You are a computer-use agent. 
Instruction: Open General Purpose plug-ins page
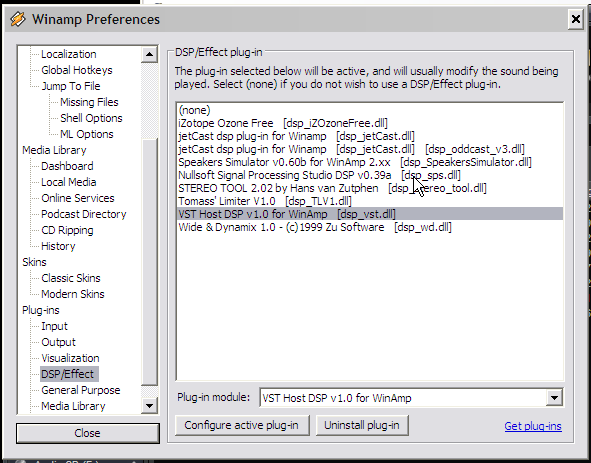click(81, 390)
